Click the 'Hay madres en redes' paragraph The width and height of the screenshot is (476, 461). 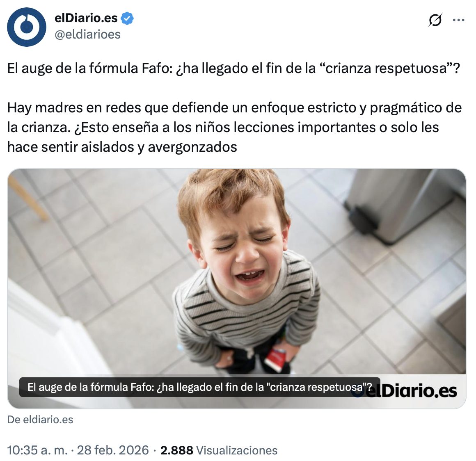click(x=234, y=128)
